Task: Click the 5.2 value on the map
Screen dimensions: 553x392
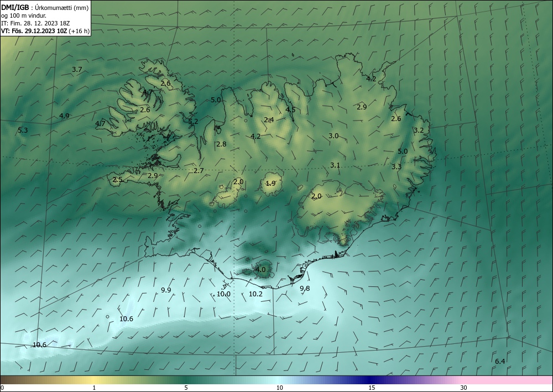Action: click(193, 121)
